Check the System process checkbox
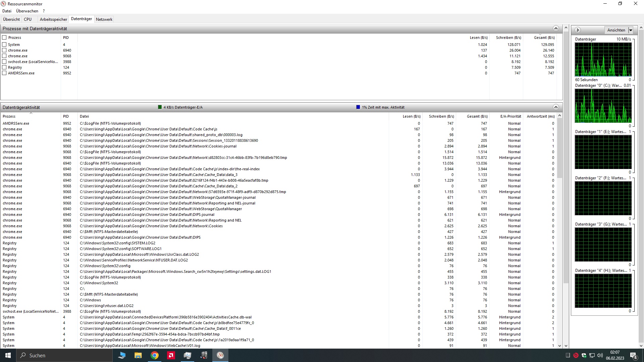Viewport: 644px width, 362px height. pyautogui.click(x=4, y=45)
